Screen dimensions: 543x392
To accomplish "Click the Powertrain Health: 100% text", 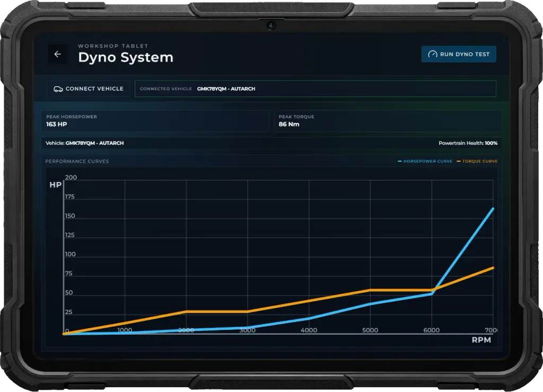I will (x=468, y=143).
